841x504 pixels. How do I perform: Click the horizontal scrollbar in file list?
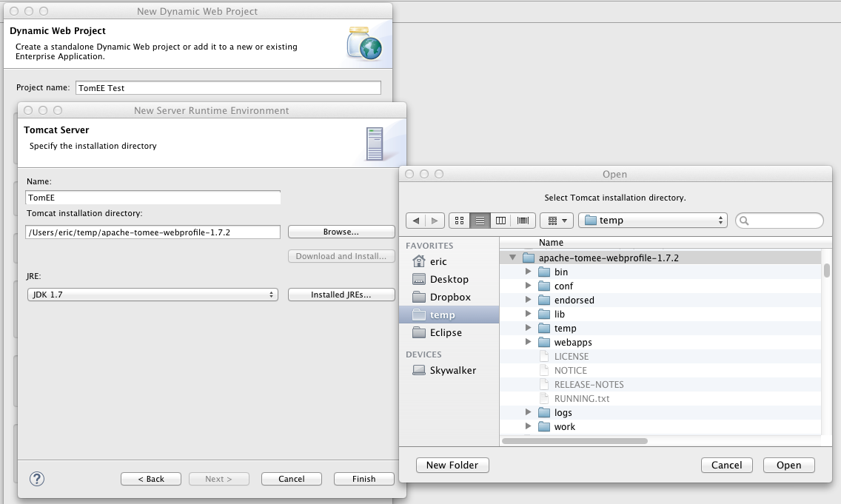[574, 441]
